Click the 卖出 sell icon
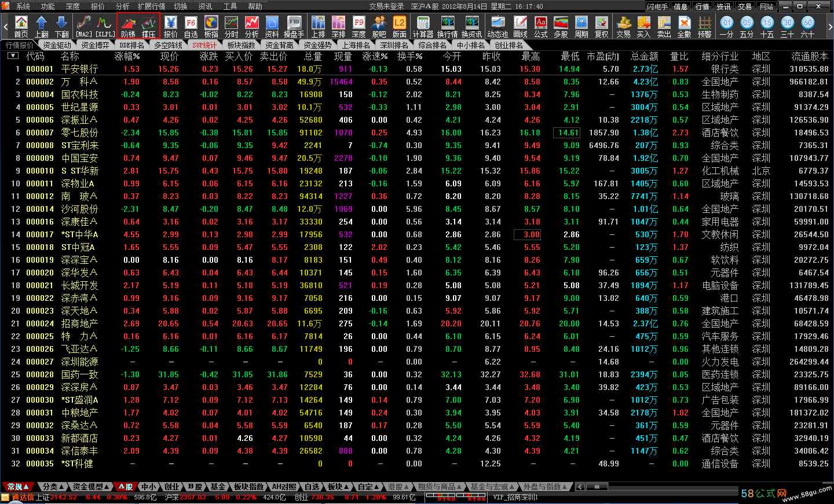834x504 pixels. click(664, 27)
